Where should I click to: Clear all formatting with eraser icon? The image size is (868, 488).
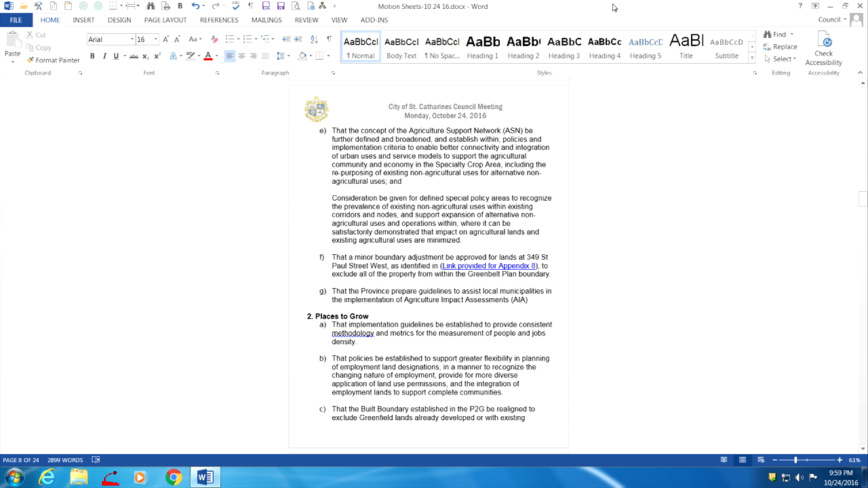click(214, 39)
